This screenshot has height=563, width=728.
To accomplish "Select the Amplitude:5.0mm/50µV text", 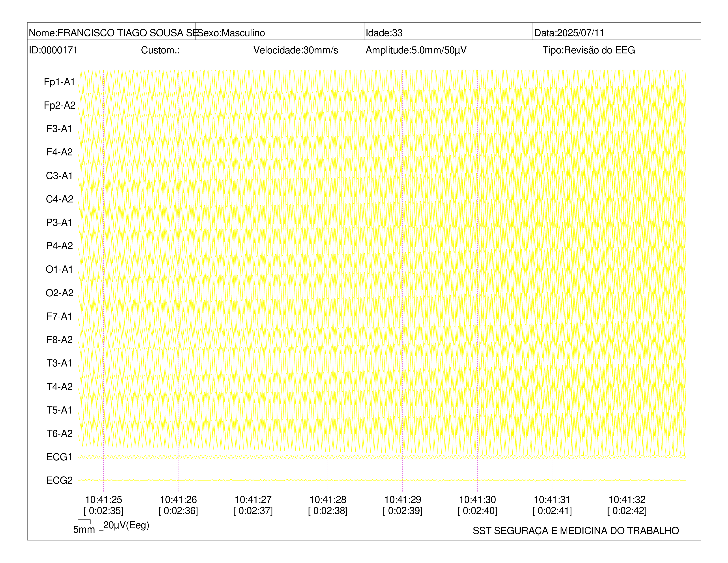I will coord(416,50).
